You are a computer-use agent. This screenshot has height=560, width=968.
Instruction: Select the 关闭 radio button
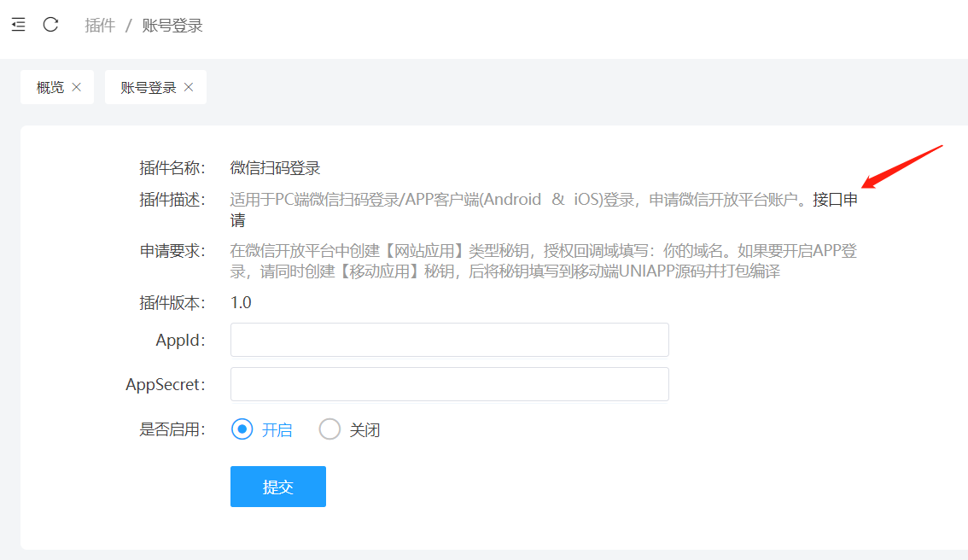point(329,429)
